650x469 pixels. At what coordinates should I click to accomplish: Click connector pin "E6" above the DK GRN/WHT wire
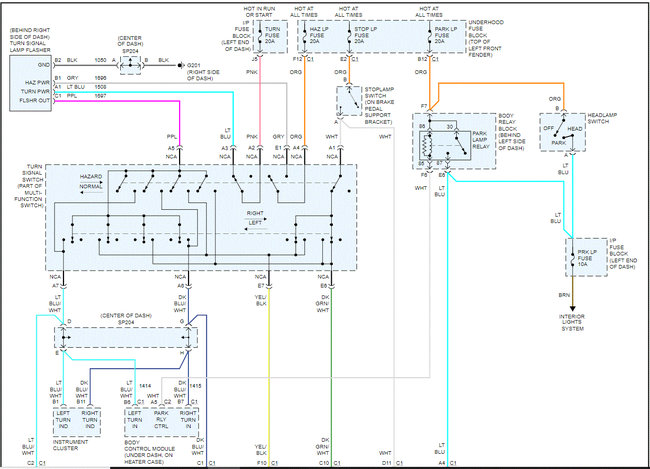[323, 286]
